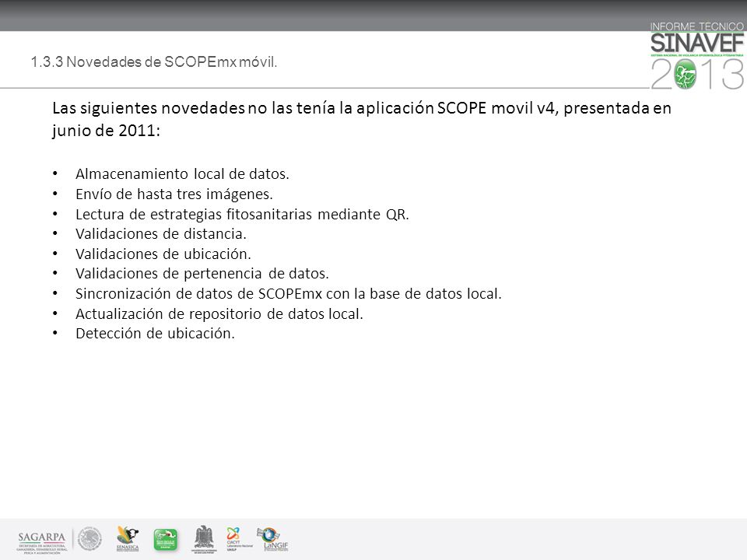The height and width of the screenshot is (560, 747).
Task: Click the Mexican national seal emblem
Action: point(89,540)
